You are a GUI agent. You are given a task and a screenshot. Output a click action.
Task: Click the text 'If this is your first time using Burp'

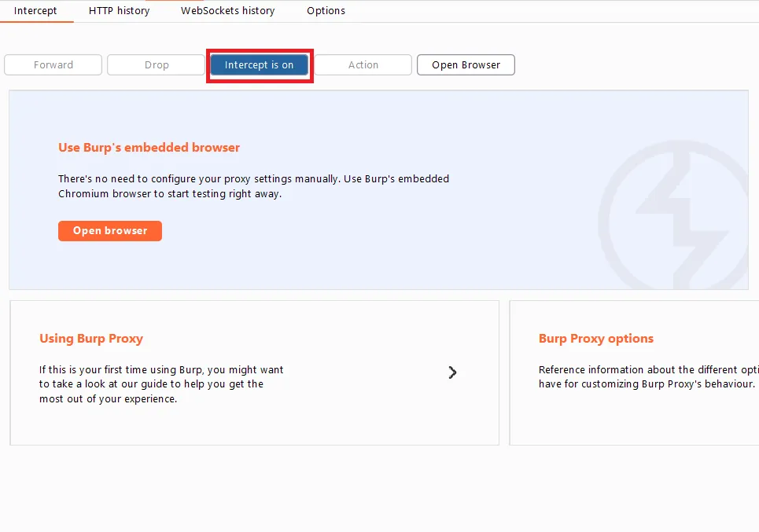click(x=121, y=369)
